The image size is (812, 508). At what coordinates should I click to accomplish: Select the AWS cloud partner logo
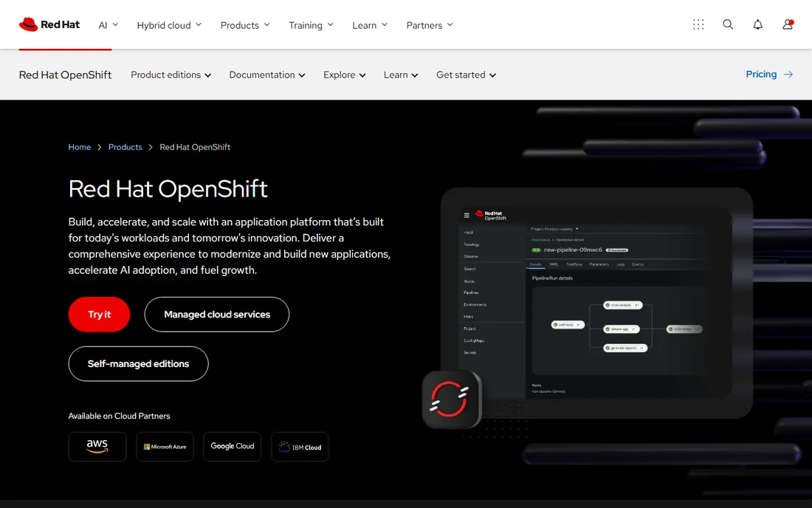[97, 447]
